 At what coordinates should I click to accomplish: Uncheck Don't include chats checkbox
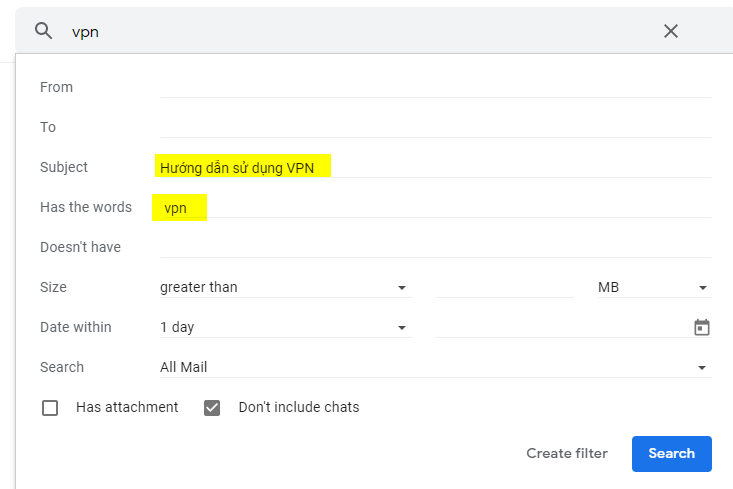click(212, 408)
